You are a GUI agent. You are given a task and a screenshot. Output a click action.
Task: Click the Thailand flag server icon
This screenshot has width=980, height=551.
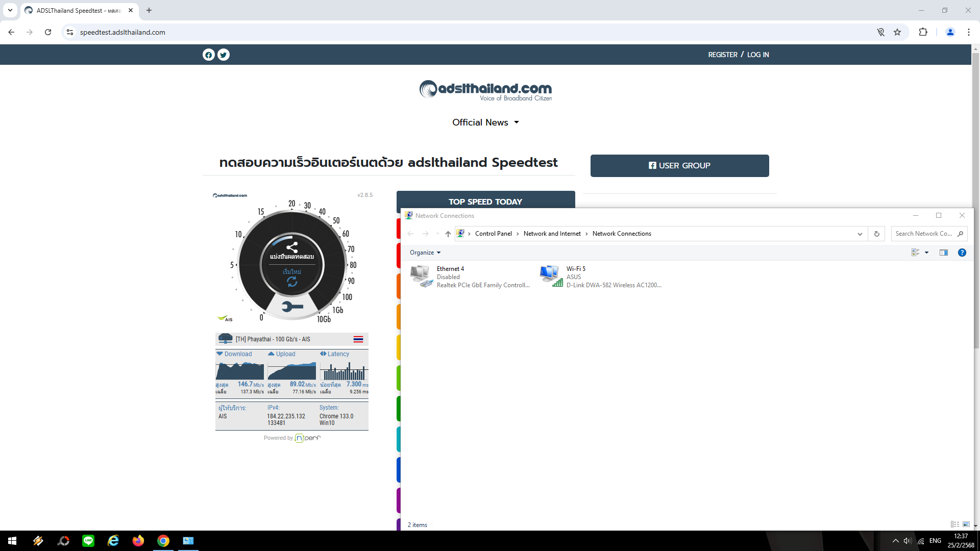click(x=358, y=339)
